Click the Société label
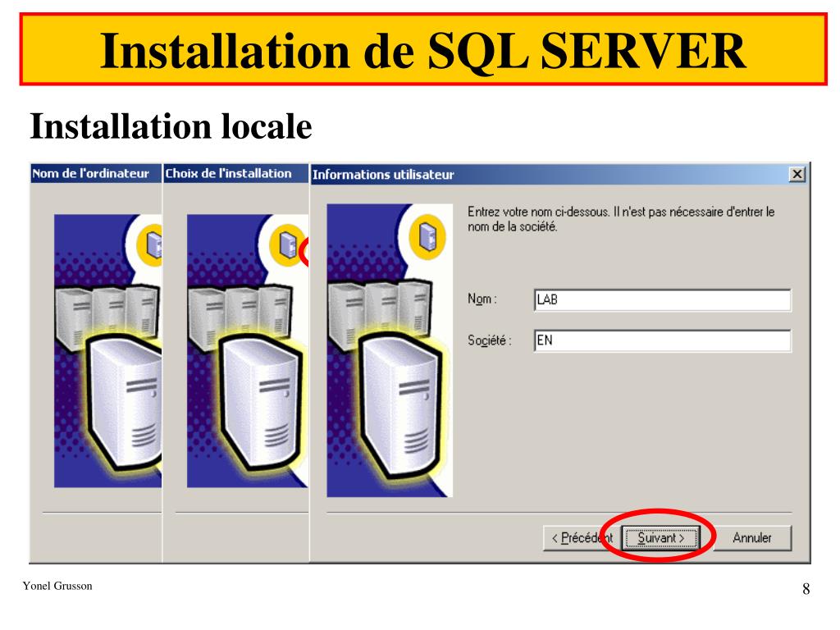840x630 pixels. (x=489, y=340)
